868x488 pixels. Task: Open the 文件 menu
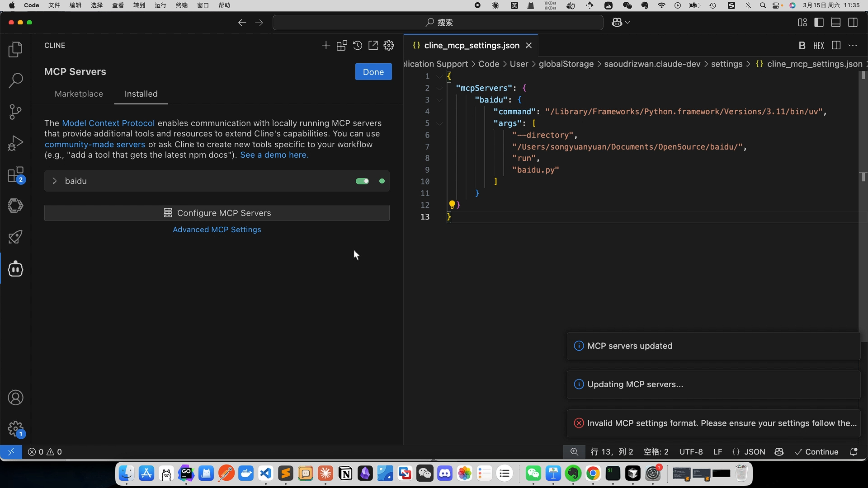pyautogui.click(x=54, y=5)
